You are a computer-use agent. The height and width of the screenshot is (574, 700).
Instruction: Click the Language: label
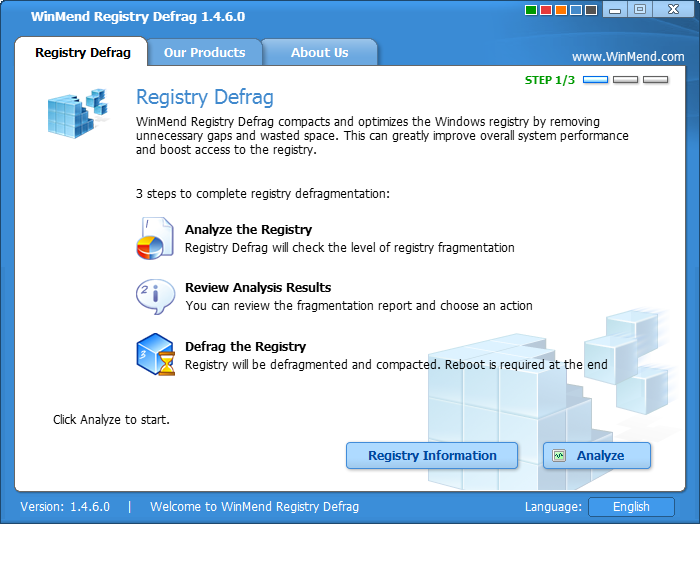click(x=553, y=507)
